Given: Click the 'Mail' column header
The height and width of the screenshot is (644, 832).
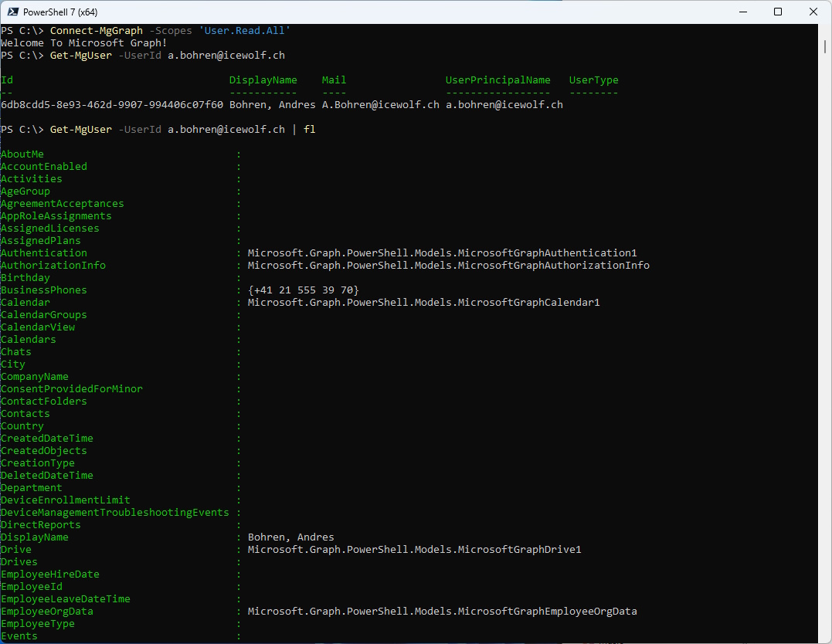Looking at the screenshot, I should pyautogui.click(x=334, y=80).
